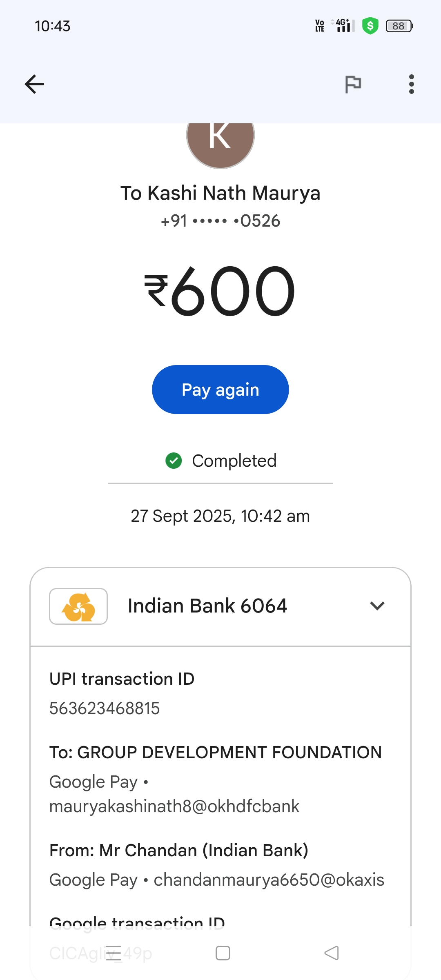
Task: Tap the battery indicator in status bar
Action: 399,26
